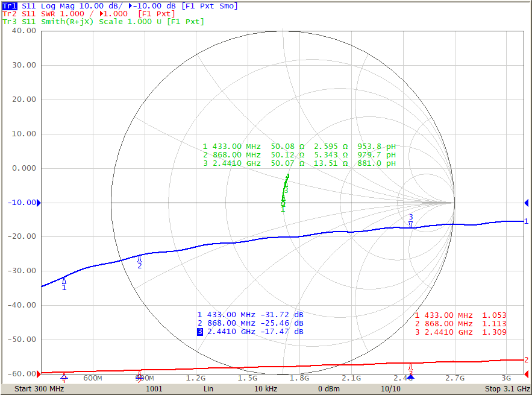Open the 1001 sweep points selector
This screenshot has height=395, width=532.
[154, 389]
